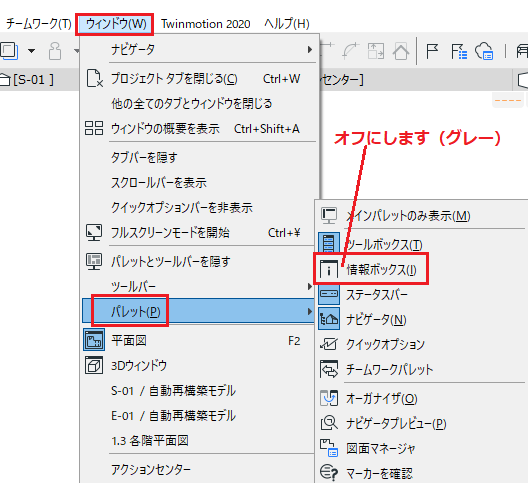Toggle ナビゲータ(N) palette icon

pyautogui.click(x=329, y=319)
